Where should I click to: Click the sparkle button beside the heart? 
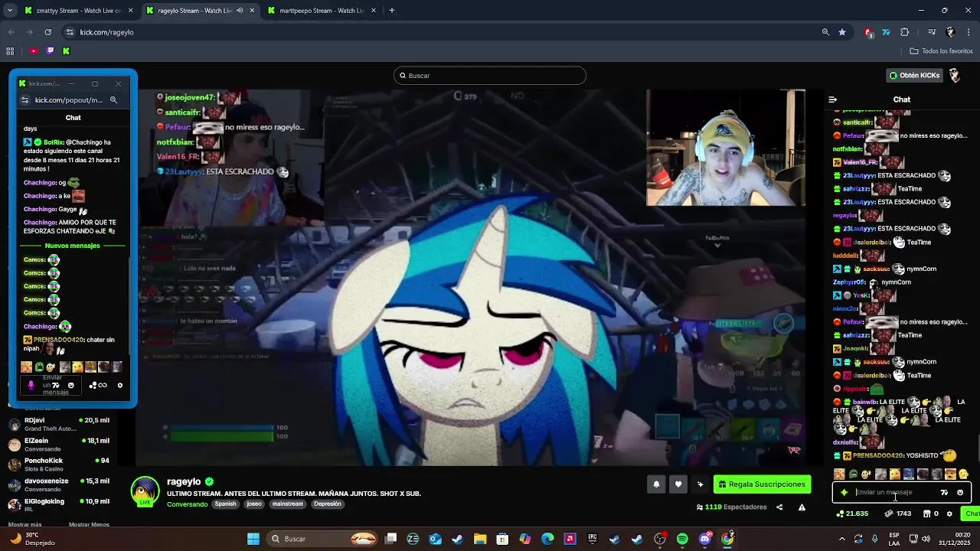(700, 484)
